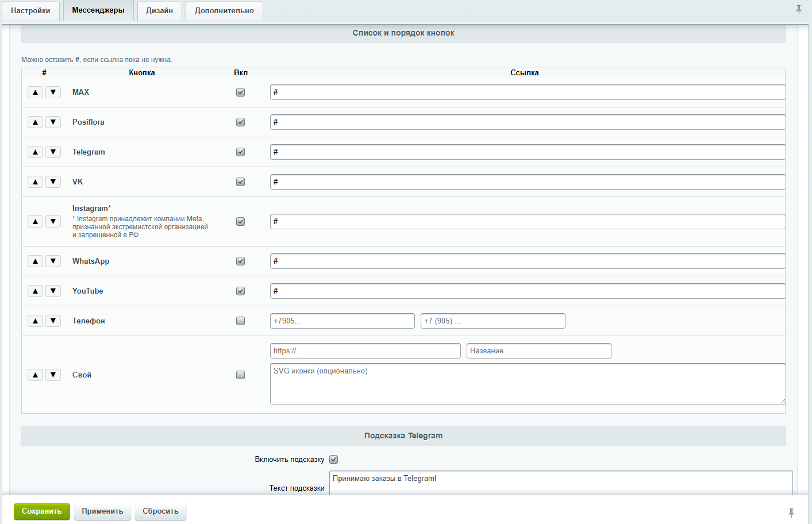
Task: Select the WhatsApp link field
Action: click(x=528, y=261)
